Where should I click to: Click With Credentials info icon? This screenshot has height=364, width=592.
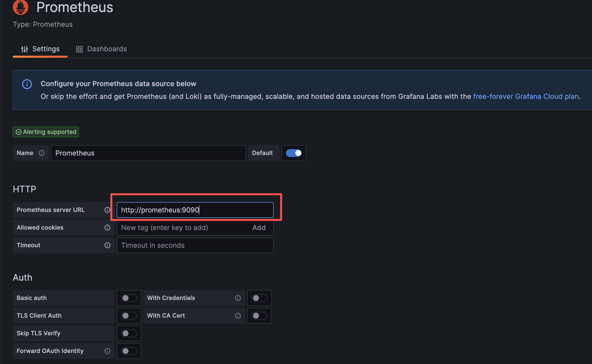(x=238, y=298)
